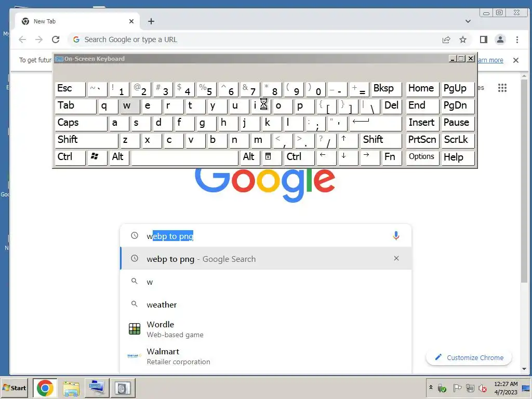Click the context menu key on keyboard
This screenshot has height=399, width=532.
[x=271, y=157]
